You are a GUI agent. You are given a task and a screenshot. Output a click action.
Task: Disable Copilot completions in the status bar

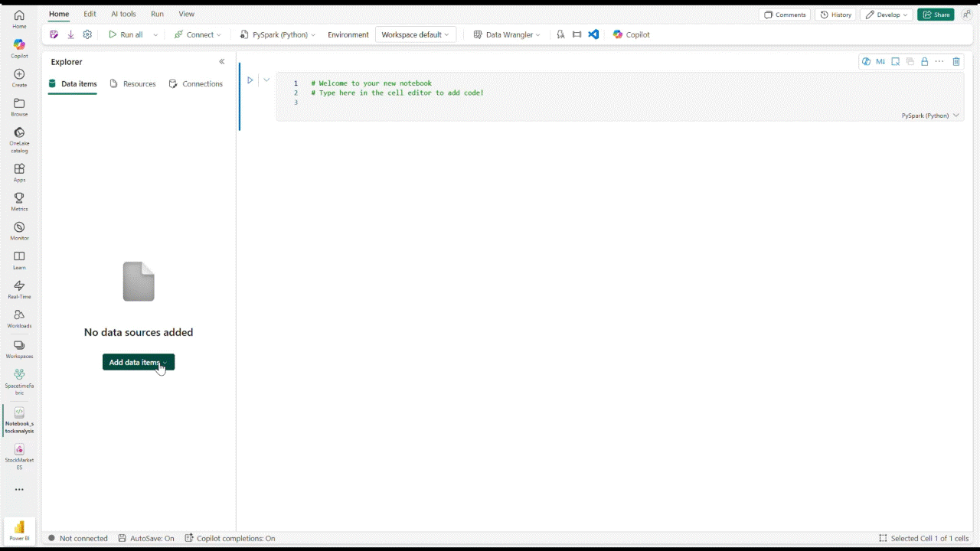pos(236,538)
